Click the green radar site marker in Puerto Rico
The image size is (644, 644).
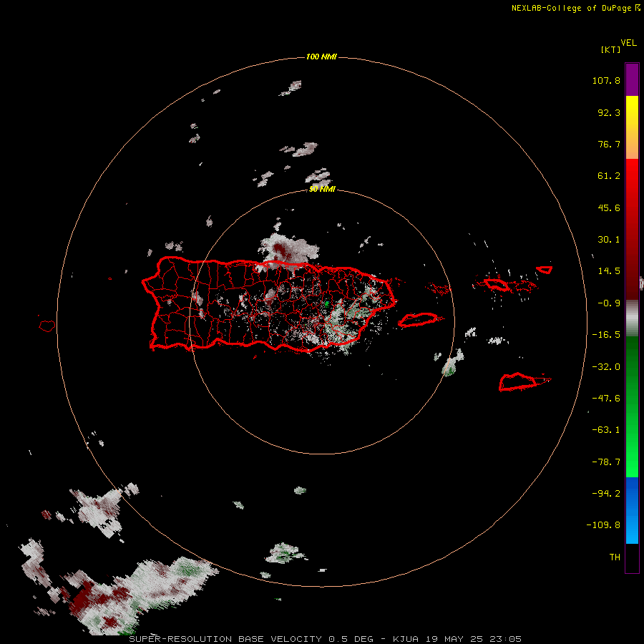coord(327,304)
